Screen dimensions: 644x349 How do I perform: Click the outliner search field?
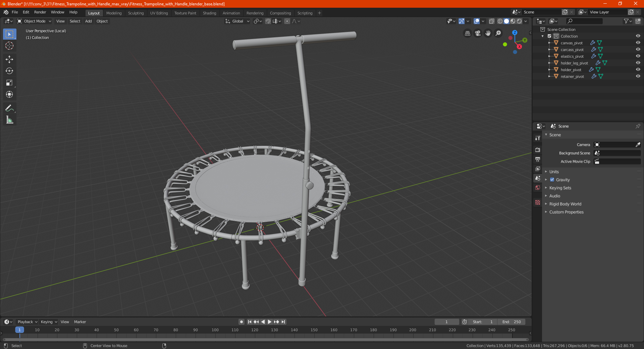[x=584, y=21]
